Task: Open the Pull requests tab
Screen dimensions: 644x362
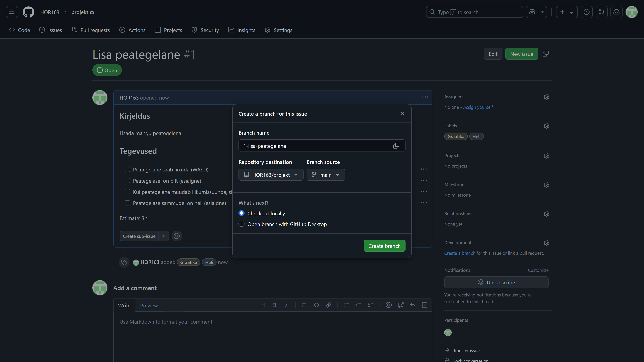Action: pyautogui.click(x=91, y=30)
